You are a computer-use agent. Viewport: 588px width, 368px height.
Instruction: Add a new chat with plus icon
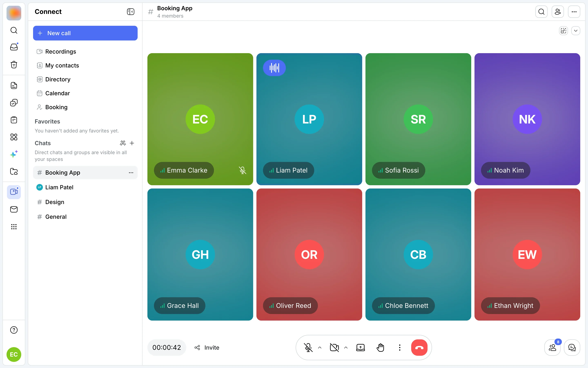(132, 143)
